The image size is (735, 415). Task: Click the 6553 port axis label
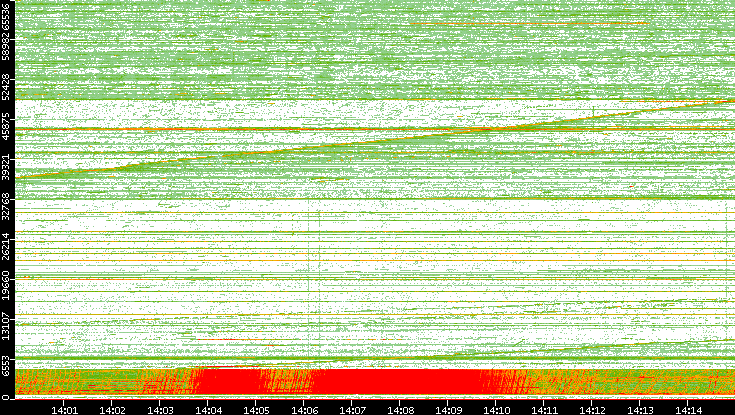(x=6, y=367)
